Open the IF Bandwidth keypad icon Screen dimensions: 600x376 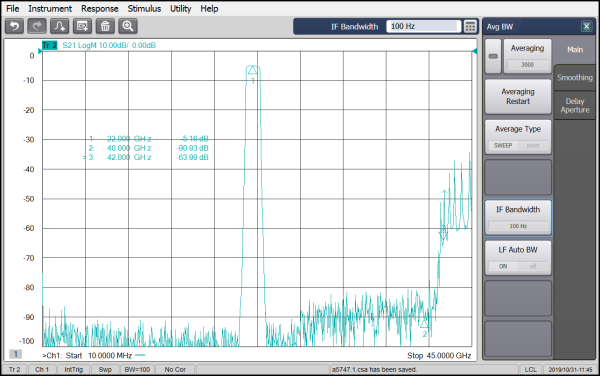470,26
